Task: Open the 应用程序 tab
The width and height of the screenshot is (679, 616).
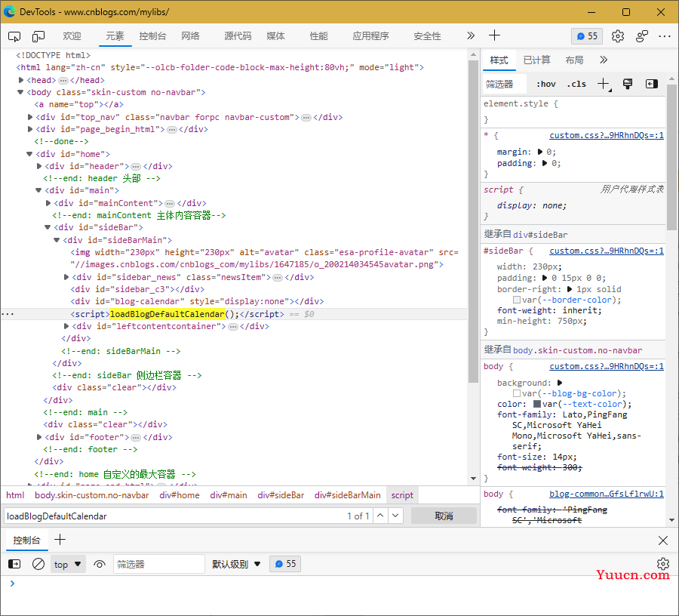Action: pyautogui.click(x=370, y=36)
